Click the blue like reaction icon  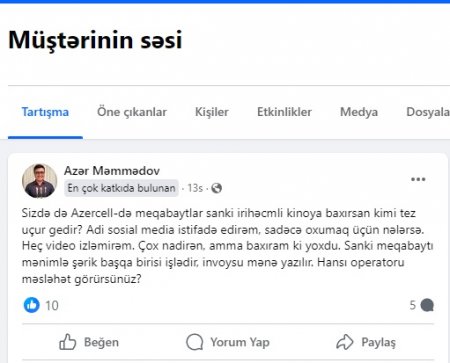click(32, 305)
